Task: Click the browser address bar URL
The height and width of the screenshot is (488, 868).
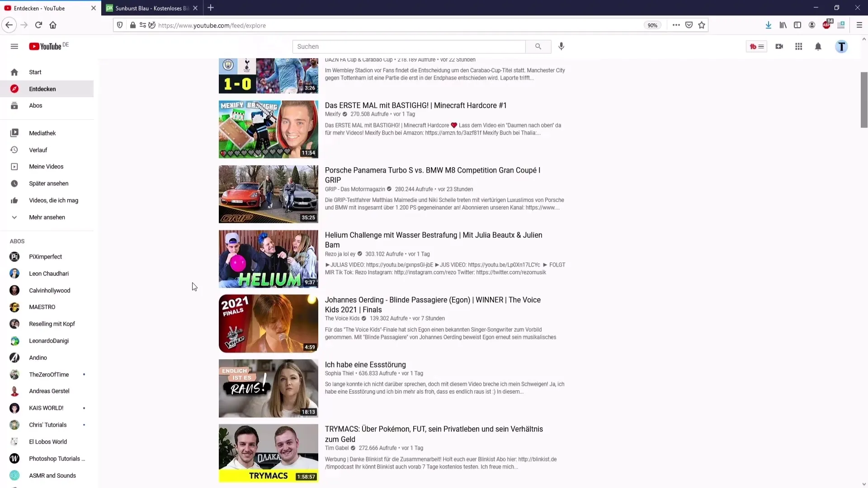Action: point(212,25)
